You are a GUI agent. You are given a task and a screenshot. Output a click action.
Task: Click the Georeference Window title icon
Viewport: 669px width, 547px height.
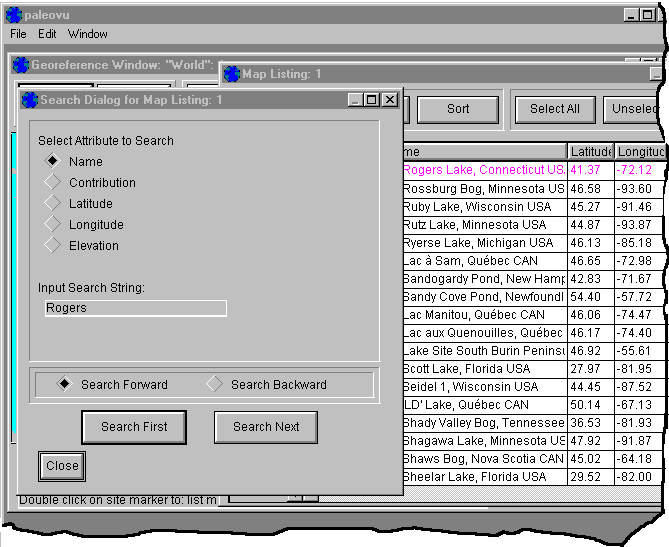pos(20,65)
